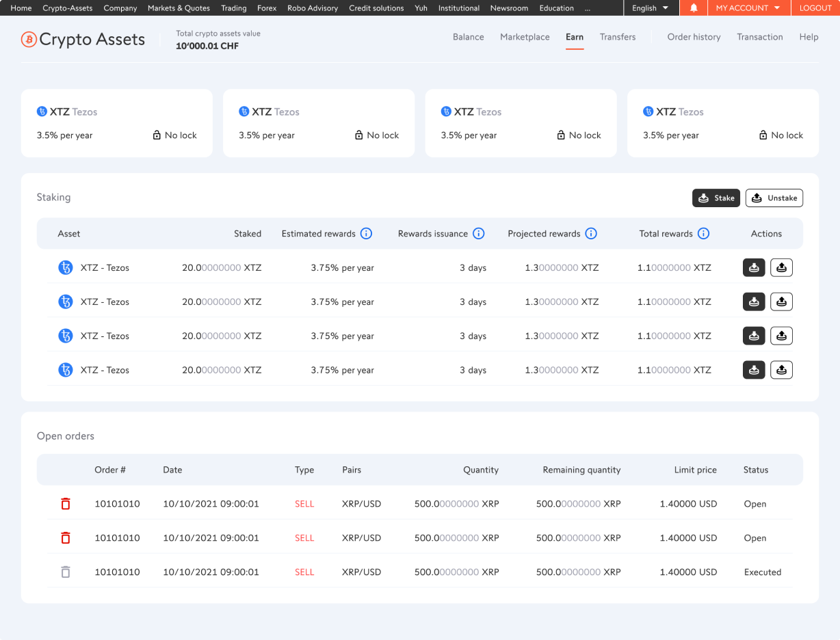Viewport: 840px width, 640px height.
Task: Click the "Date" column header in Open orders
Action: coord(172,470)
